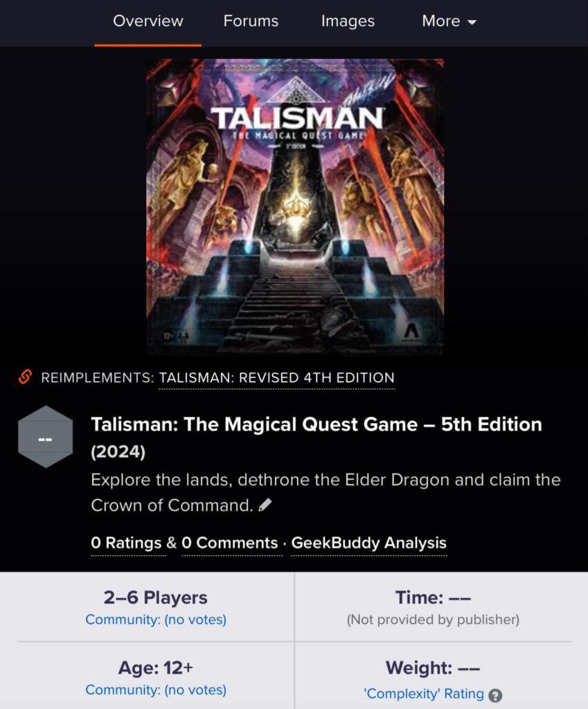
Task: Open the 0 Comments link
Action: [x=230, y=543]
